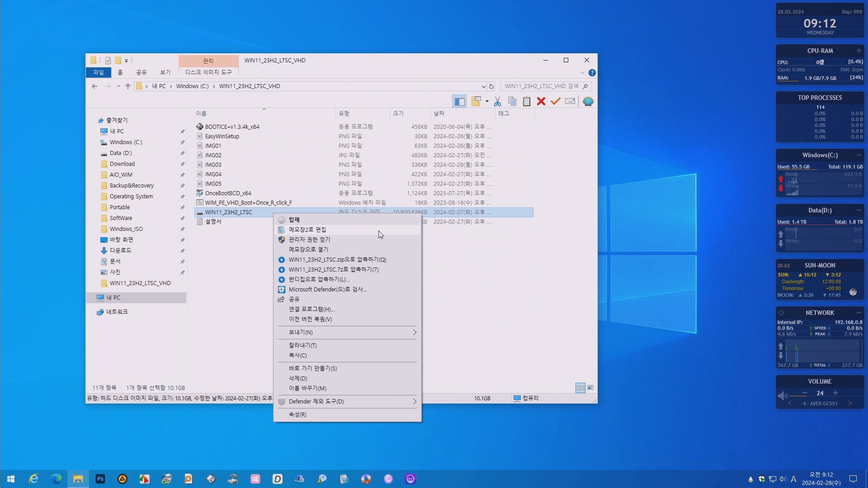This screenshot has width=868, height=488.
Task: Switch to details view layout button
Action: pos(580,388)
